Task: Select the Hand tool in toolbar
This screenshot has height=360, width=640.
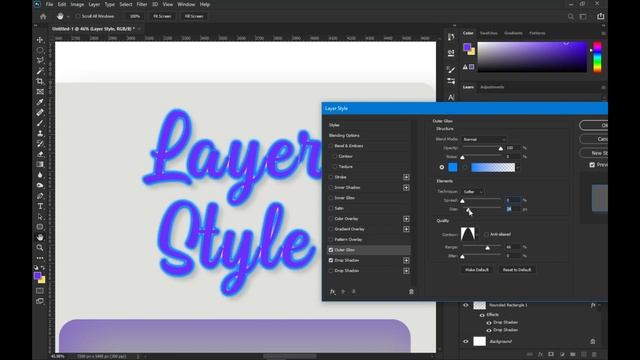Action: click(x=40, y=237)
